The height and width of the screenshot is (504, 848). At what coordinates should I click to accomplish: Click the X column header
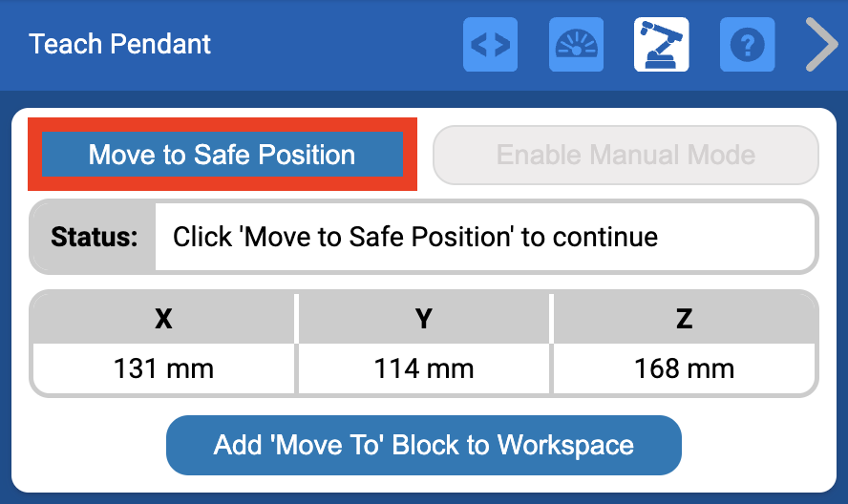(x=163, y=319)
